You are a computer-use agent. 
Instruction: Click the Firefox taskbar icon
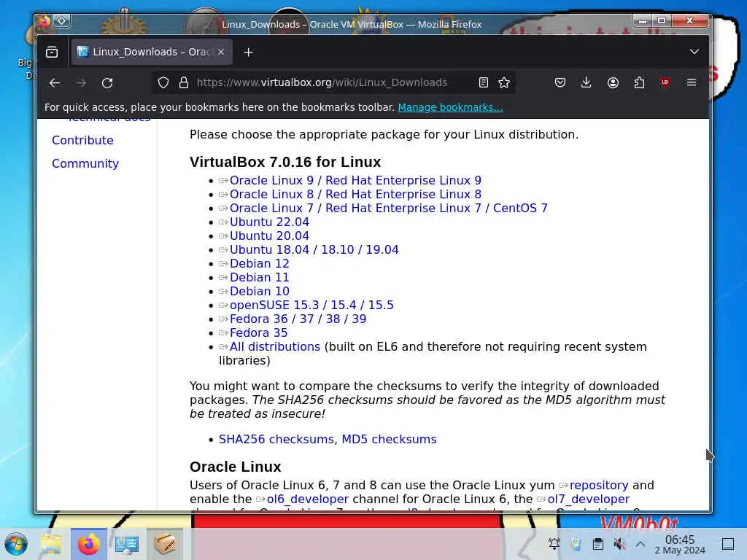pos(88,544)
